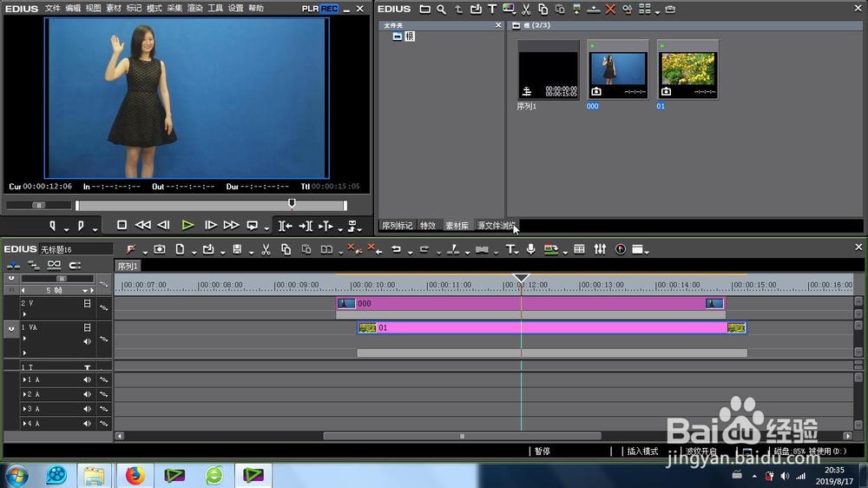Switch to the 素材库 tab

click(457, 226)
